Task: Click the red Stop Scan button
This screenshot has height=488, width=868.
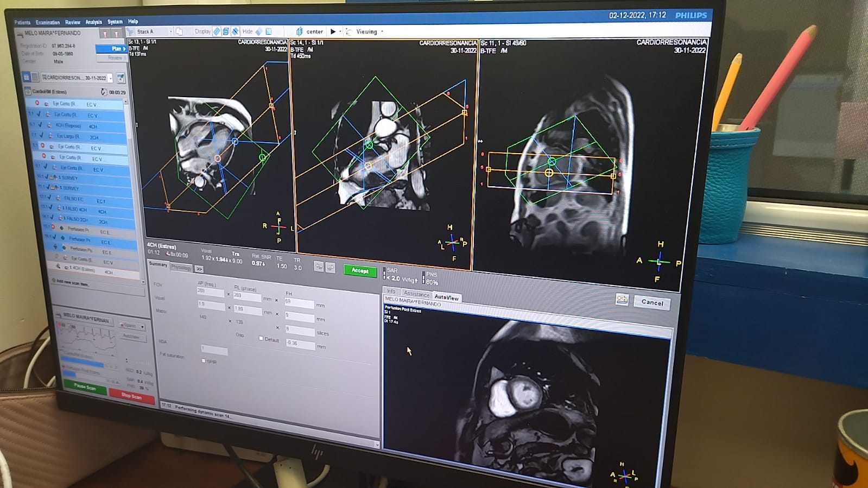Action: 131,395
